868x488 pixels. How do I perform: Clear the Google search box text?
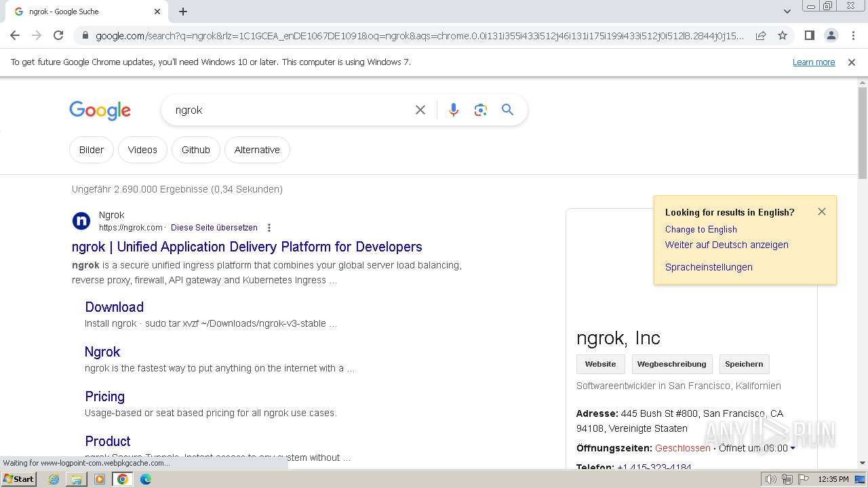point(420,110)
